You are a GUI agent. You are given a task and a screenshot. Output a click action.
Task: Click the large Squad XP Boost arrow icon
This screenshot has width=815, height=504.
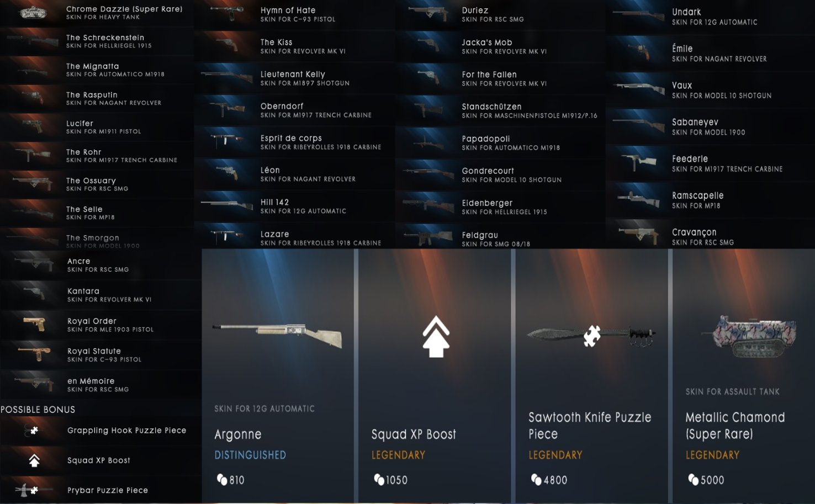pos(436,337)
